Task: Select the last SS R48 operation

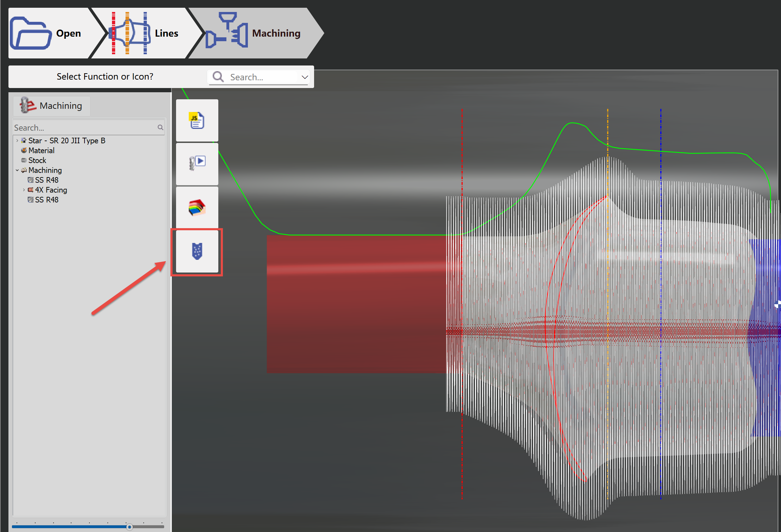Action: click(x=46, y=200)
